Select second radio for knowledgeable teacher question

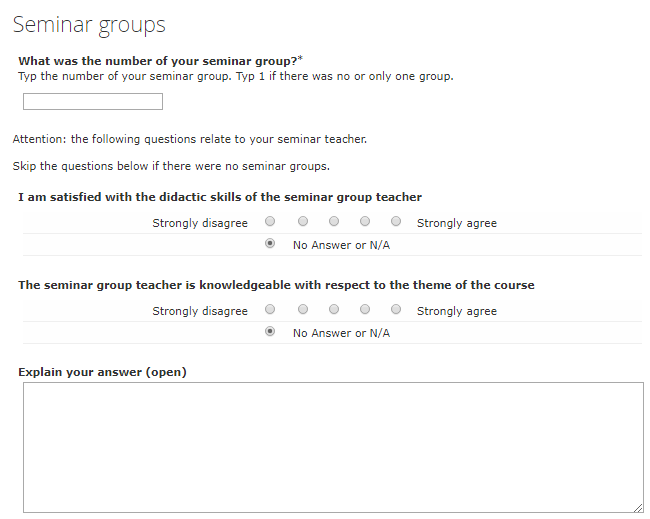(x=303, y=309)
